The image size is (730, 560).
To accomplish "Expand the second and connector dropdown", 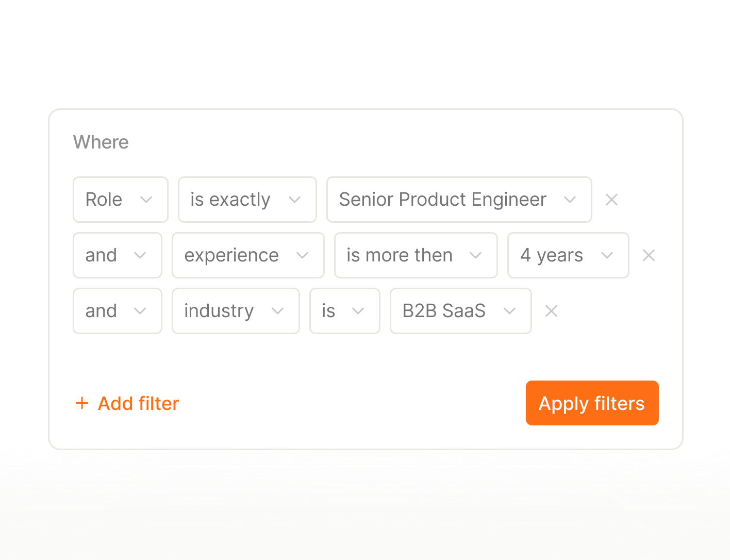I will [117, 311].
